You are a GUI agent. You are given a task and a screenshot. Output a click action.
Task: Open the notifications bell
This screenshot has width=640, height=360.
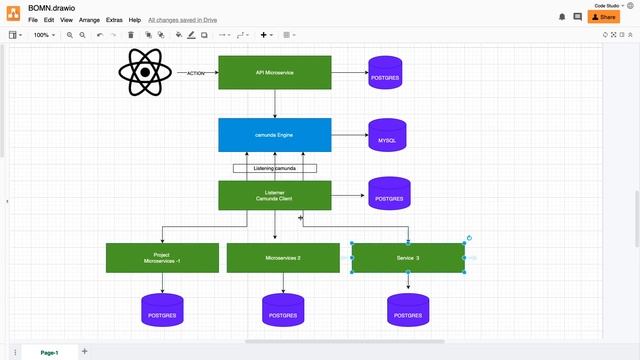click(x=562, y=17)
